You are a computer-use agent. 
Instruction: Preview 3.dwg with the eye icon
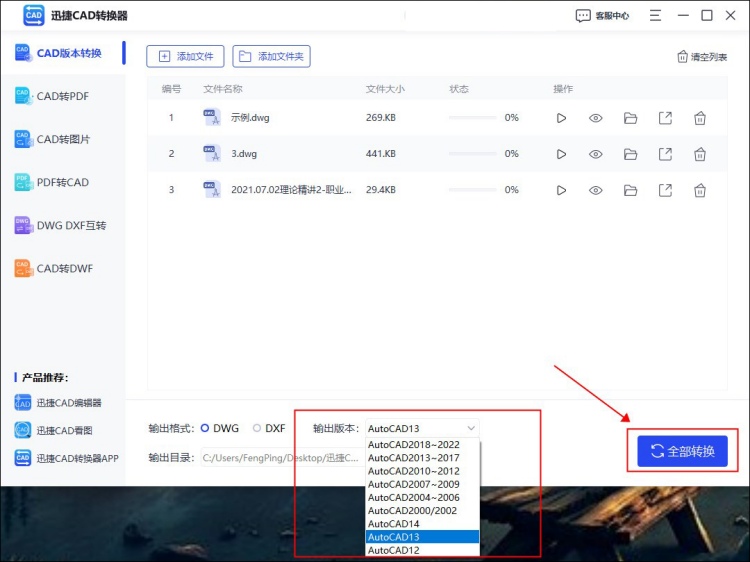click(x=596, y=154)
